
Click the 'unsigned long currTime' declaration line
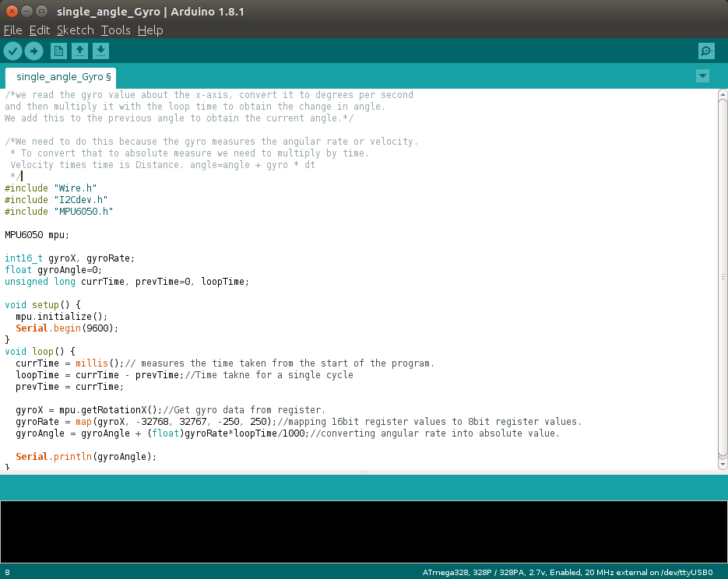pyautogui.click(x=127, y=282)
